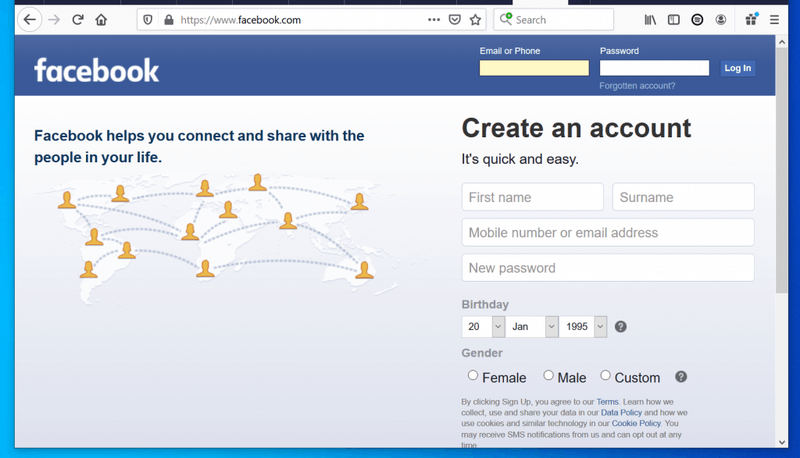
Task: Select the Custom gender option
Action: click(605, 376)
